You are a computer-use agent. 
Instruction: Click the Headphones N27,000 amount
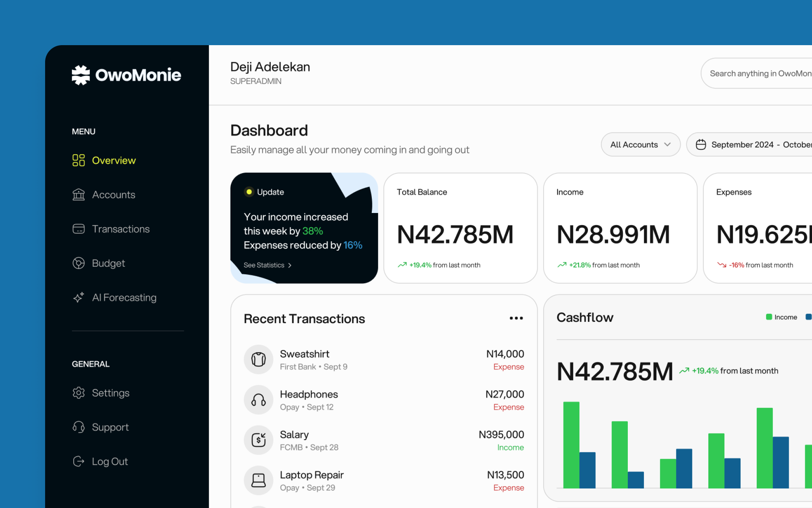point(504,394)
